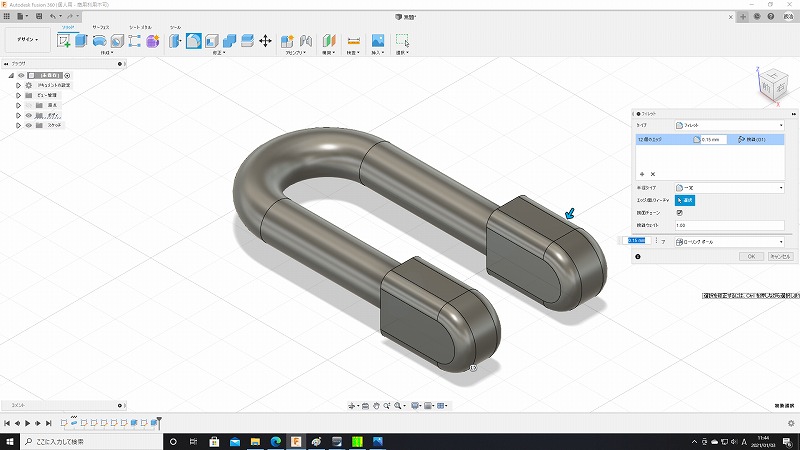Click the Insert image icon
This screenshot has width=800, height=450.
point(378,41)
